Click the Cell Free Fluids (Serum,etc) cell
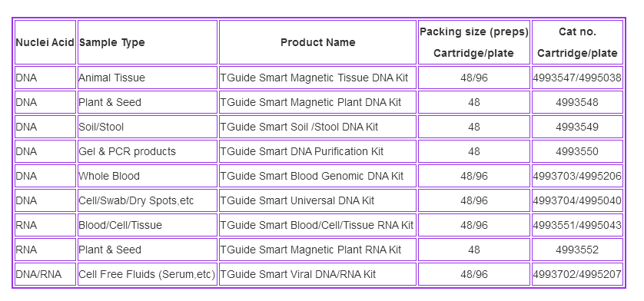Image resolution: width=644 pixels, height=301 pixels. click(147, 275)
